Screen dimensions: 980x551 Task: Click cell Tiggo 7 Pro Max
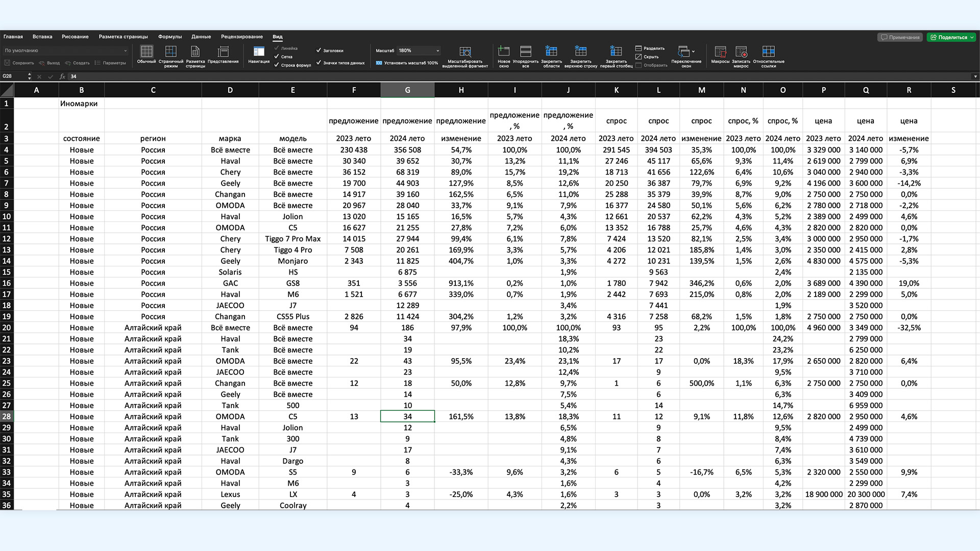tap(293, 239)
